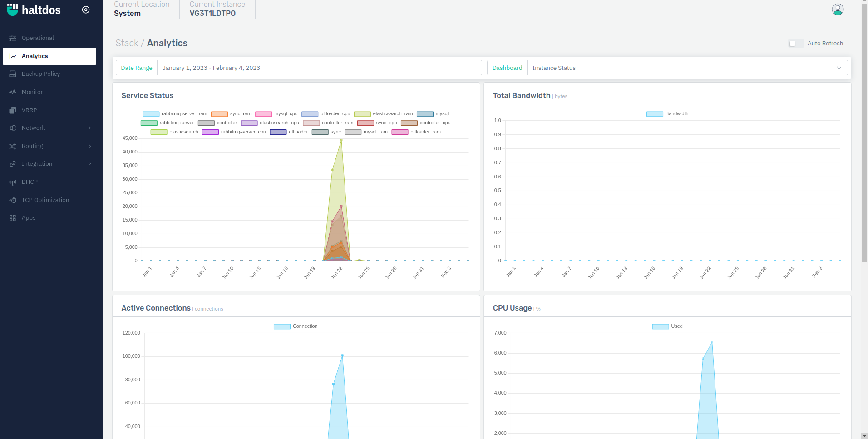Viewport: 868px width, 439px height.
Task: Click the sync_cpu legend color swatch
Action: 365,123
